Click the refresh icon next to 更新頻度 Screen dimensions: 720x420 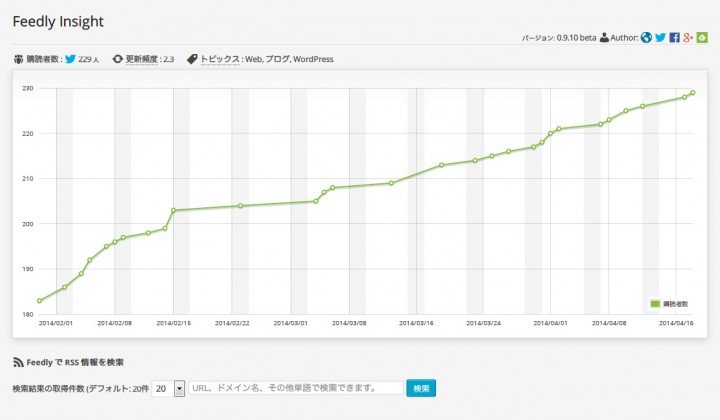point(118,59)
